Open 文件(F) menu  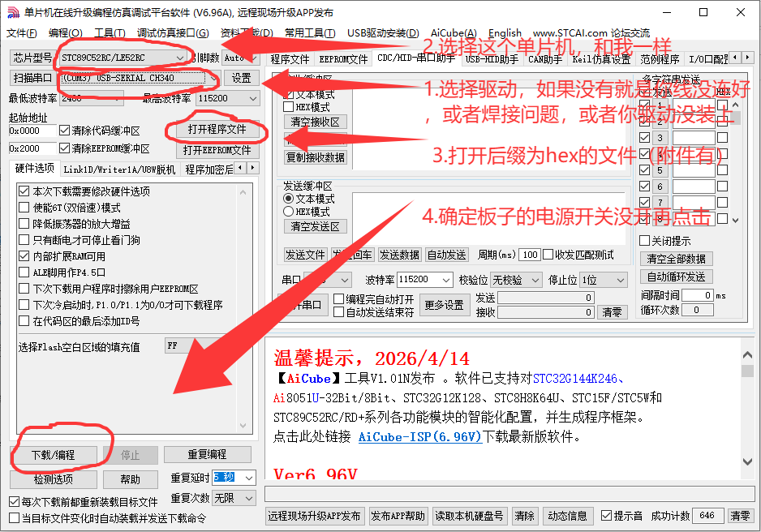[22, 33]
